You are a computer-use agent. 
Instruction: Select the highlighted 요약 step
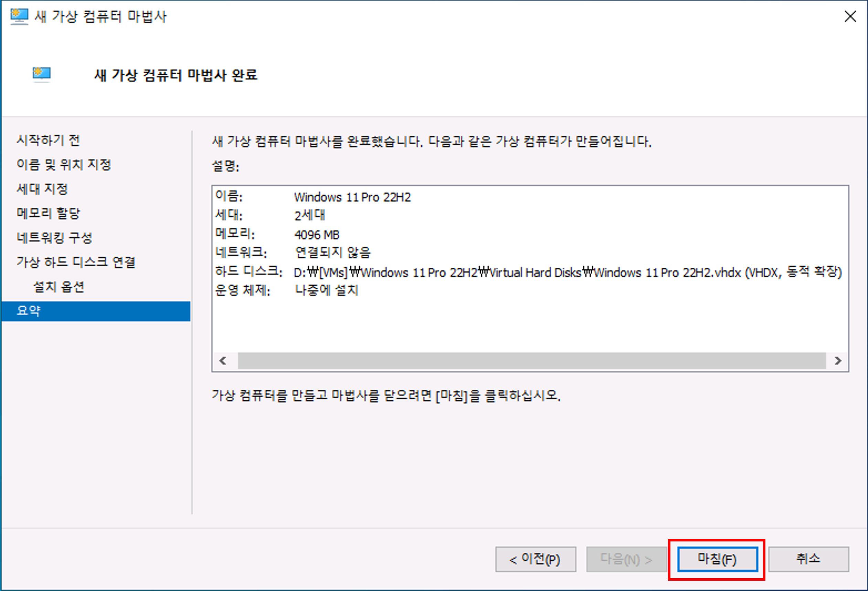(x=29, y=311)
